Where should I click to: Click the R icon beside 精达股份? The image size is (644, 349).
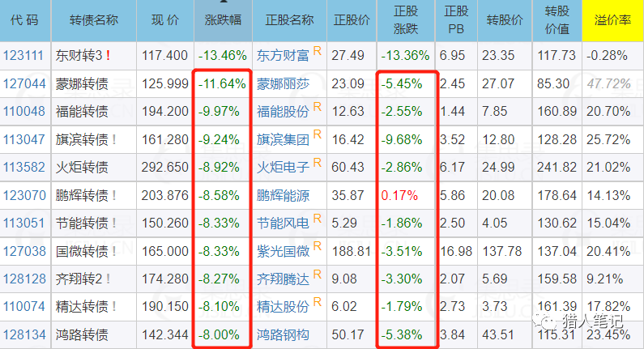(317, 302)
